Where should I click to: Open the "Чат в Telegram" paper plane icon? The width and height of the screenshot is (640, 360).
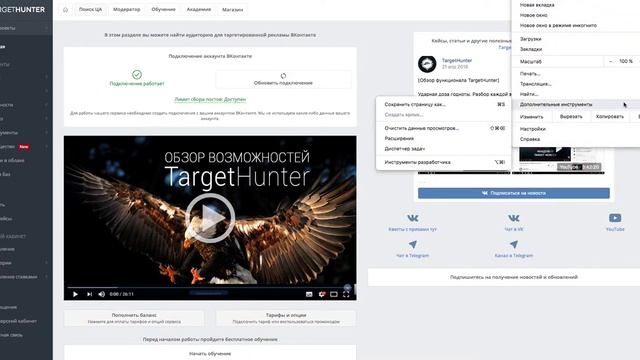(413, 244)
